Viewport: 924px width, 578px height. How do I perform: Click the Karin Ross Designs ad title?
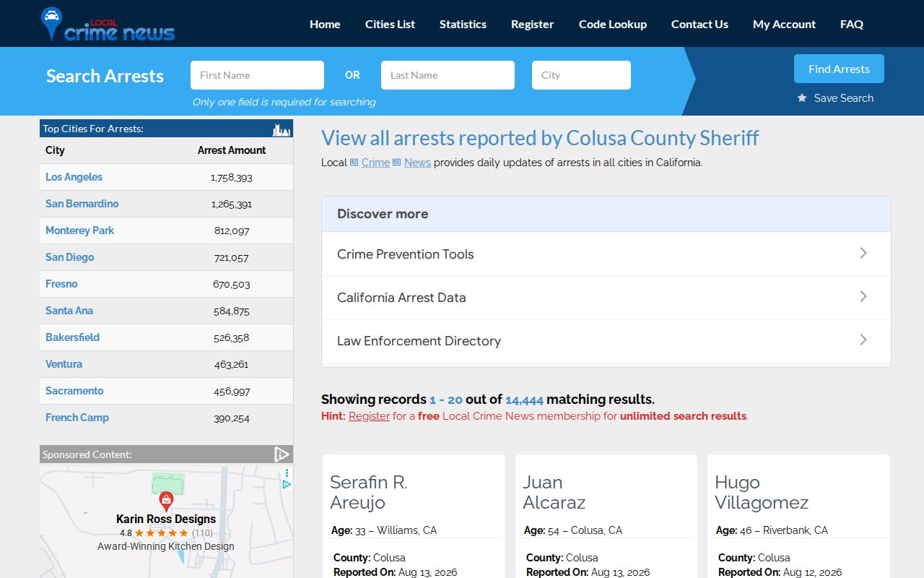[x=166, y=519]
